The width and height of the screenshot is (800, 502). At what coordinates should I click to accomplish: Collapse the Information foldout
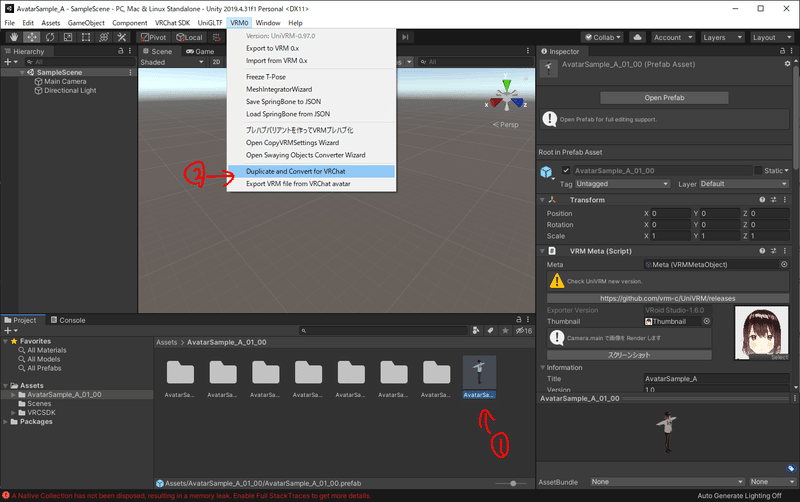pyautogui.click(x=543, y=367)
